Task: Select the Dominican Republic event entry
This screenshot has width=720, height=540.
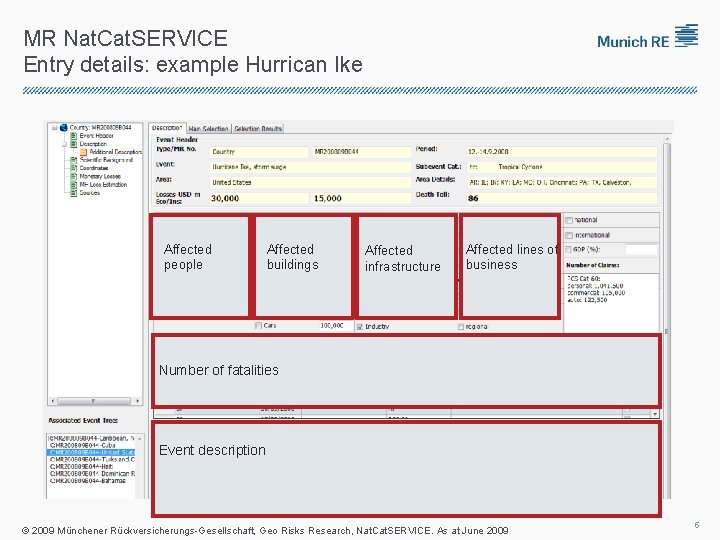Action: click(x=91, y=473)
